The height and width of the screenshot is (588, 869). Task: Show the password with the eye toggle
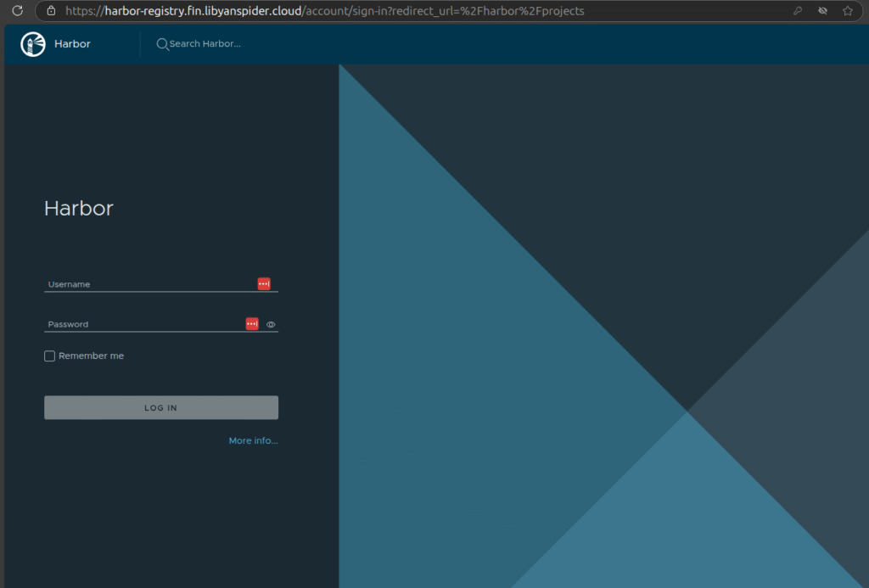[x=270, y=324]
